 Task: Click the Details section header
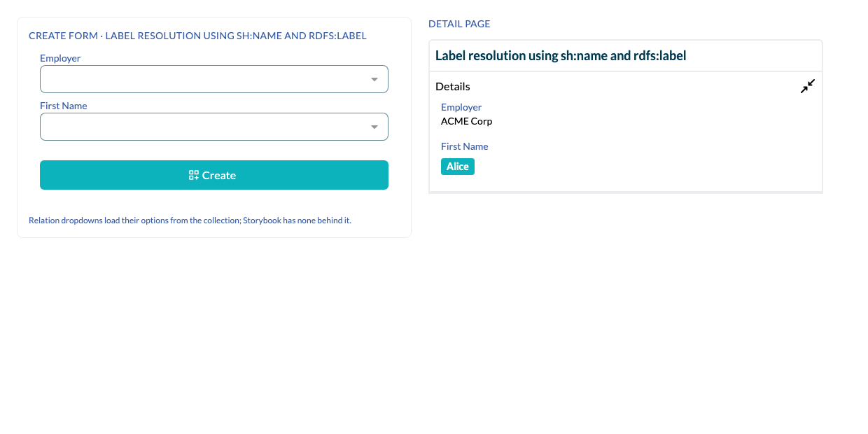pos(453,86)
